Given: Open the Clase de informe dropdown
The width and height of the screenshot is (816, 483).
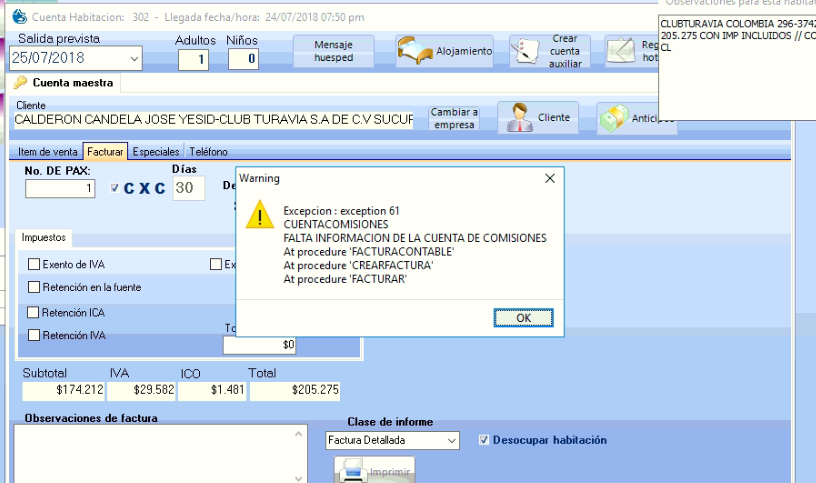Looking at the screenshot, I should (451, 440).
